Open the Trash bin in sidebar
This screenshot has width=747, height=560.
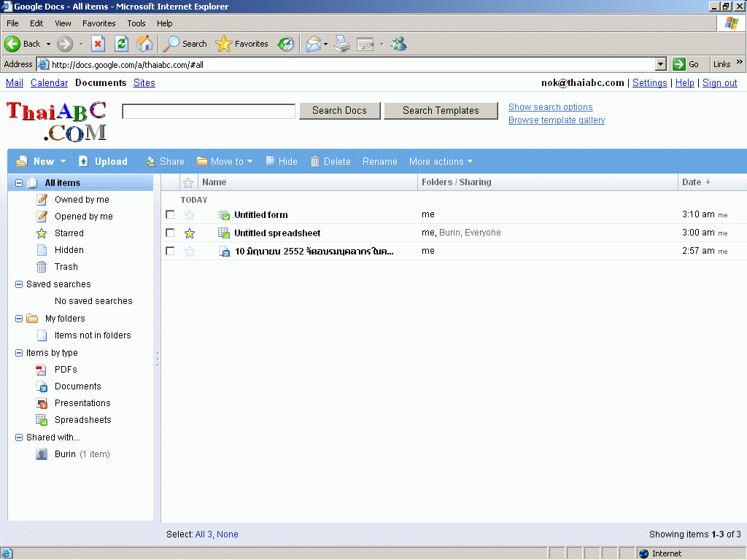click(66, 267)
